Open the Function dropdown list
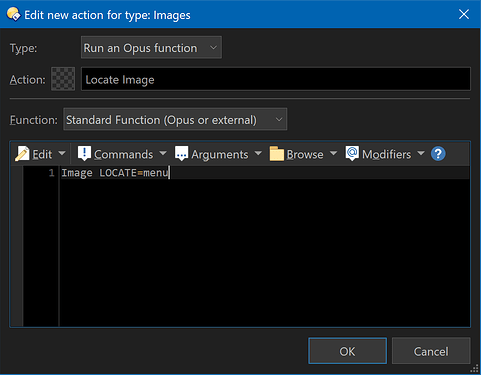The height and width of the screenshot is (375, 481). tap(175, 119)
